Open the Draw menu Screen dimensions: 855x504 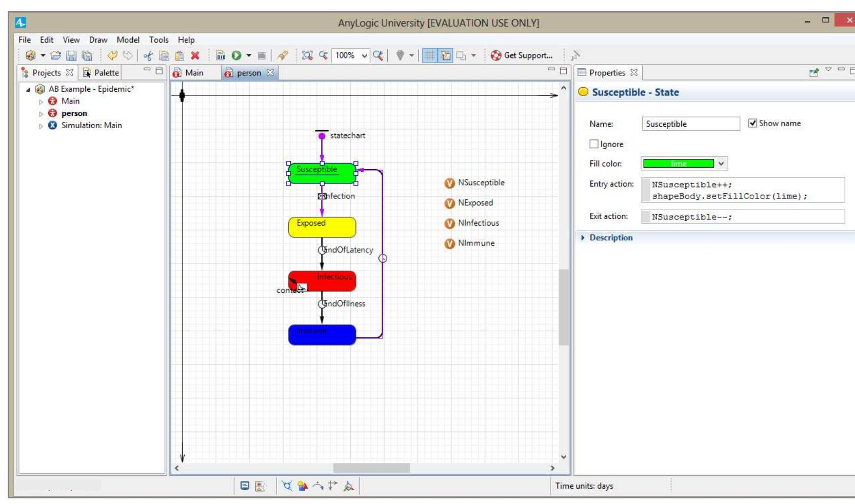(x=98, y=40)
